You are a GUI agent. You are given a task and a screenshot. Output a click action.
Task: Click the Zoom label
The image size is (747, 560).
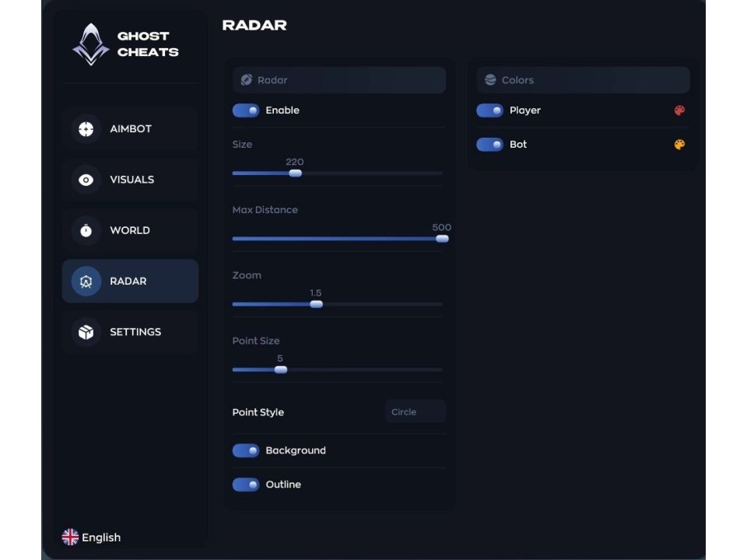pos(247,275)
